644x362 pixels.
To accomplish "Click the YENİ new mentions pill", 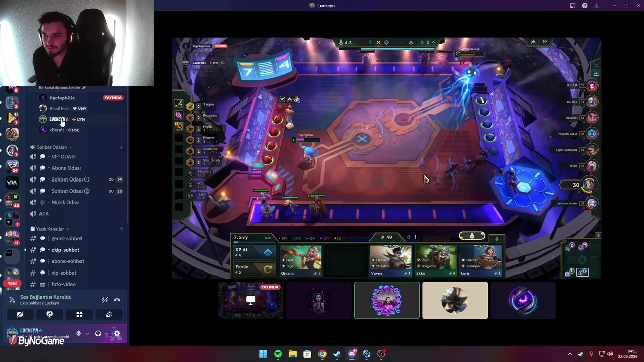I will click(x=12, y=283).
